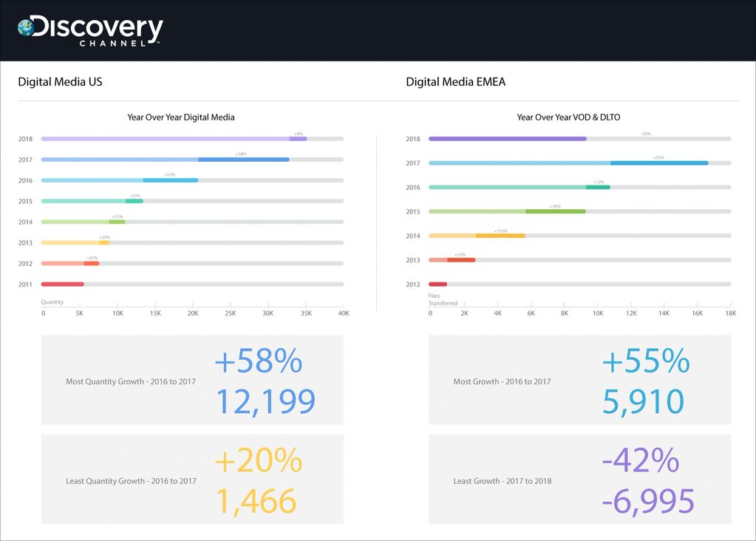Select Most Quantity Growth - 2016 to 2017 label
The width and height of the screenshot is (756, 541).
pyautogui.click(x=131, y=381)
